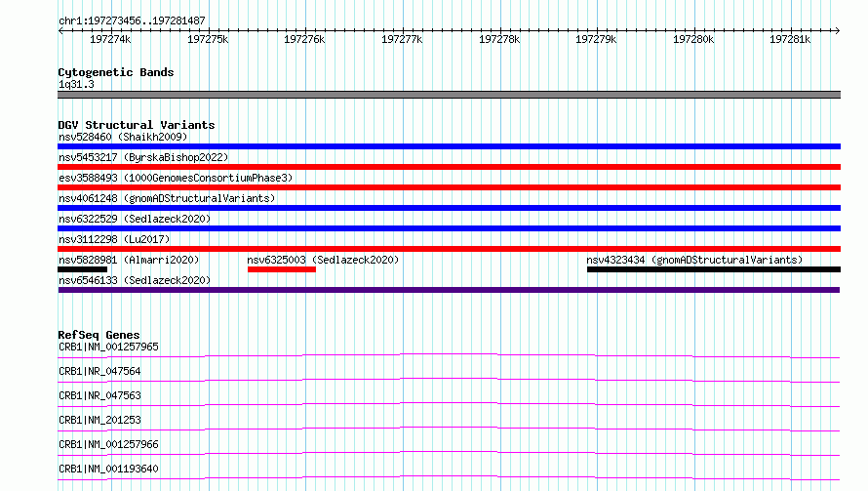The width and height of the screenshot is (868, 491).
Task: Select the red nsv5453217 variant bar
Action: tap(449, 167)
